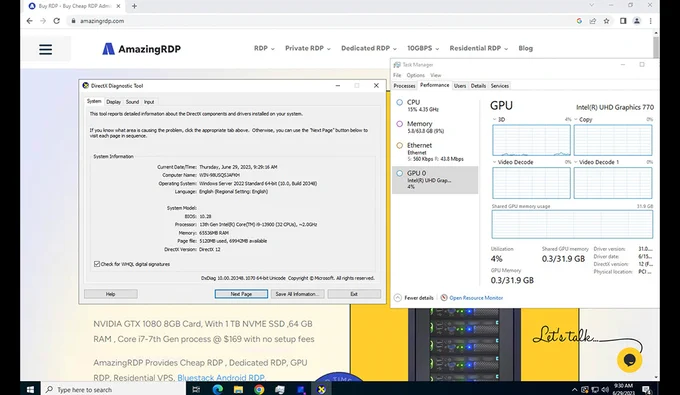
Task: Open a new Chrome tab
Action: point(134,6)
